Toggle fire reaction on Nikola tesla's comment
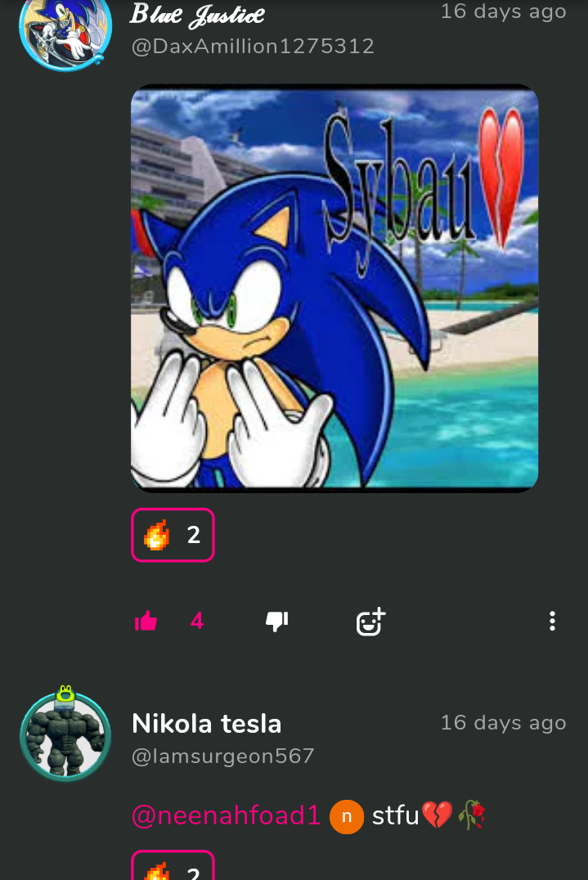The height and width of the screenshot is (880, 588). [173, 865]
